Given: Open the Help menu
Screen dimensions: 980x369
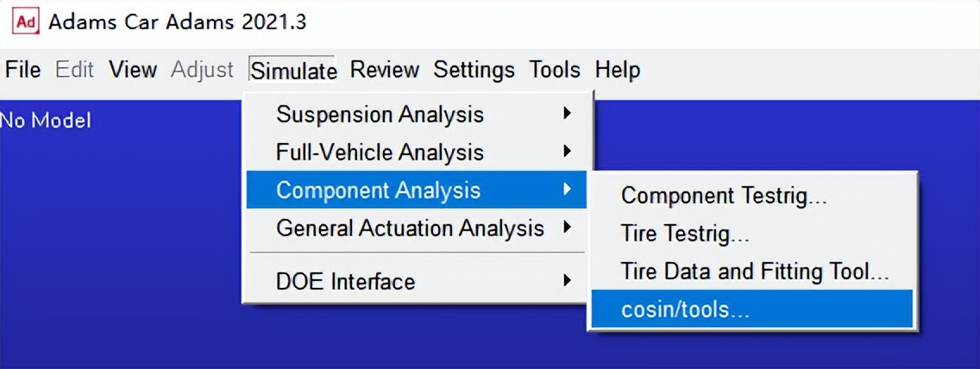Looking at the screenshot, I should click(618, 70).
